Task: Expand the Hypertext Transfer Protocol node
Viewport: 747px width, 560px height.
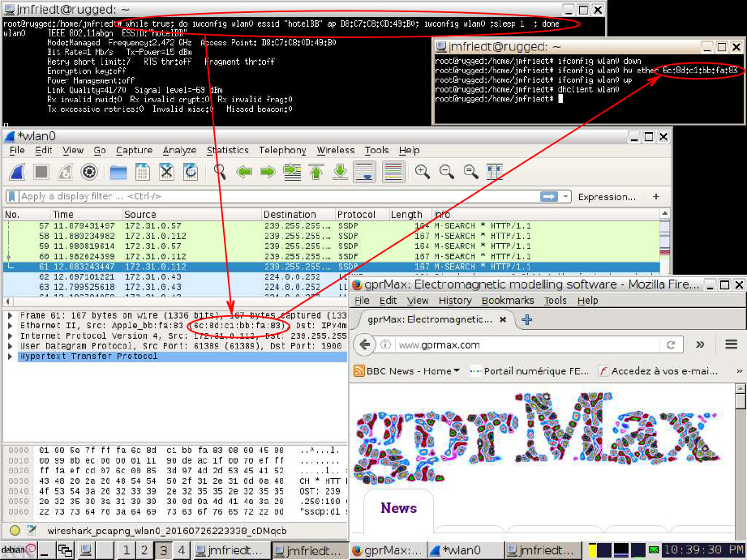Action: point(10,357)
